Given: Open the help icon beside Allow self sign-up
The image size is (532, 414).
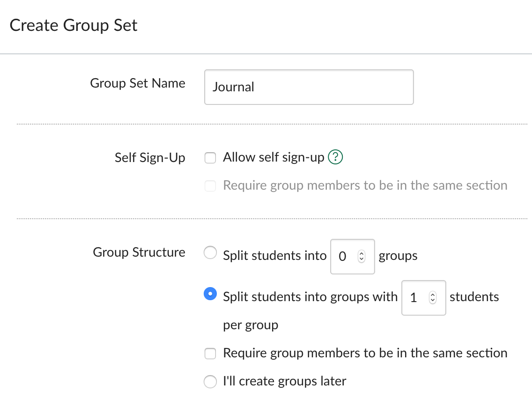Looking at the screenshot, I should click(335, 157).
